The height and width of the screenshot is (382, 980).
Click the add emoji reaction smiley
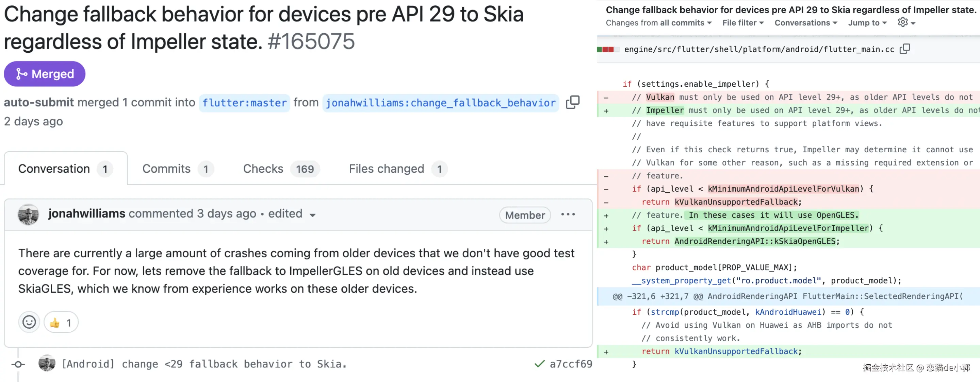point(29,322)
